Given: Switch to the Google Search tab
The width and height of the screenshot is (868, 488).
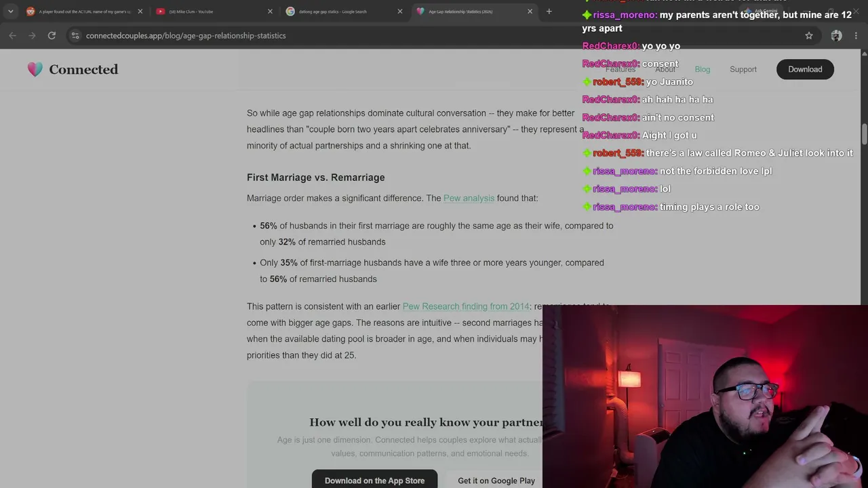Looking at the screenshot, I should coord(339,12).
